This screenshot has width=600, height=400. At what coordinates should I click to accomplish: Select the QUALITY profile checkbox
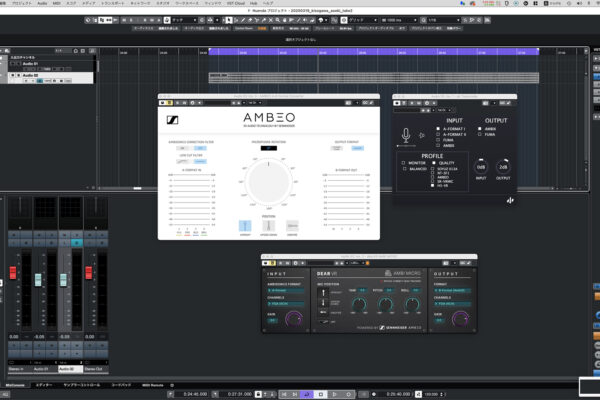tap(434, 163)
